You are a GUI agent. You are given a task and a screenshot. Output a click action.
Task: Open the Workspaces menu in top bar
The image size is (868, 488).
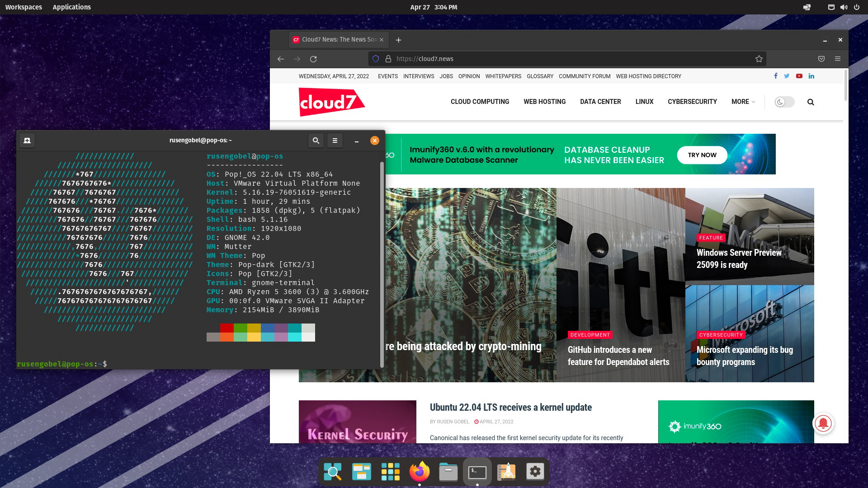(x=24, y=7)
